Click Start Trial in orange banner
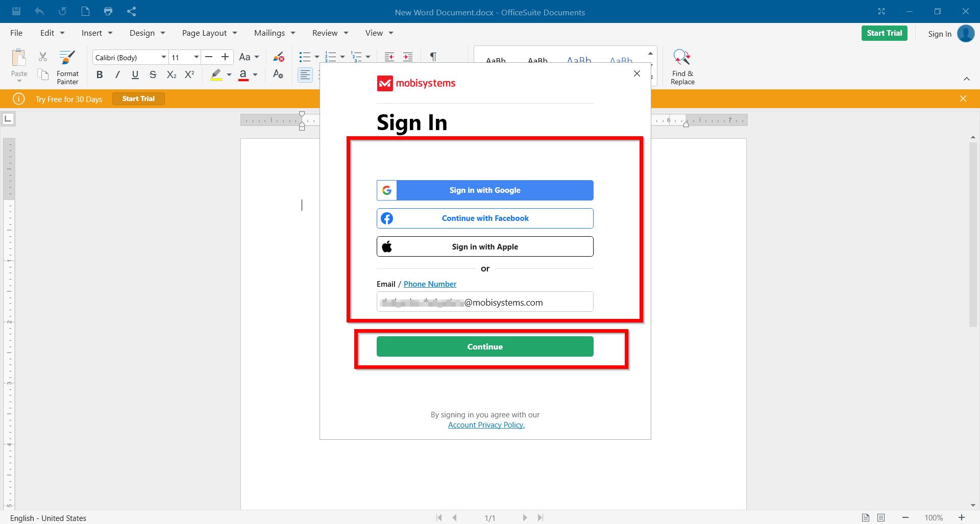980x524 pixels. (x=138, y=98)
